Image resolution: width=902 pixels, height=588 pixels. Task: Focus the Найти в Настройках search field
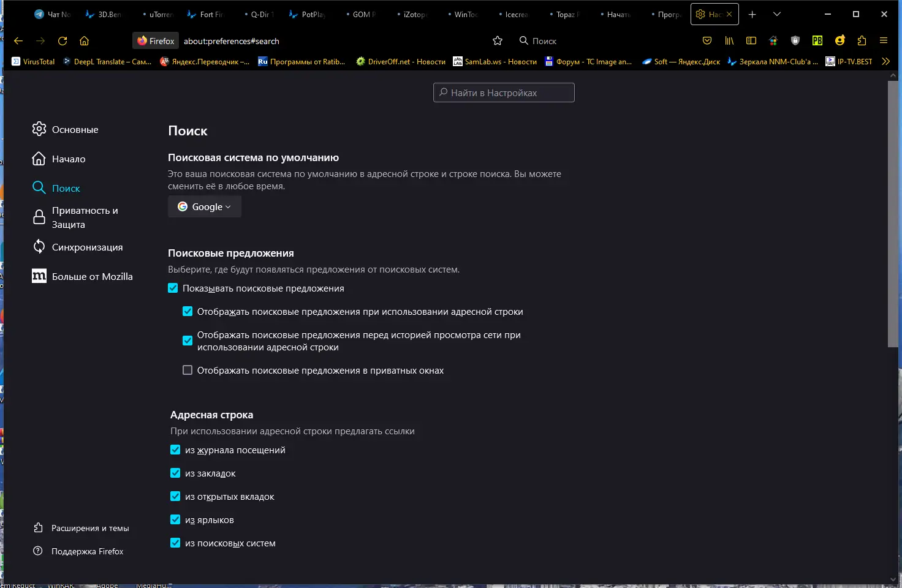[x=504, y=92]
